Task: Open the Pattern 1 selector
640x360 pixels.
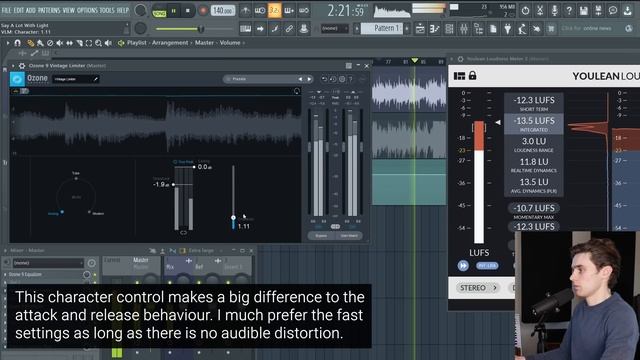Action: (382, 28)
